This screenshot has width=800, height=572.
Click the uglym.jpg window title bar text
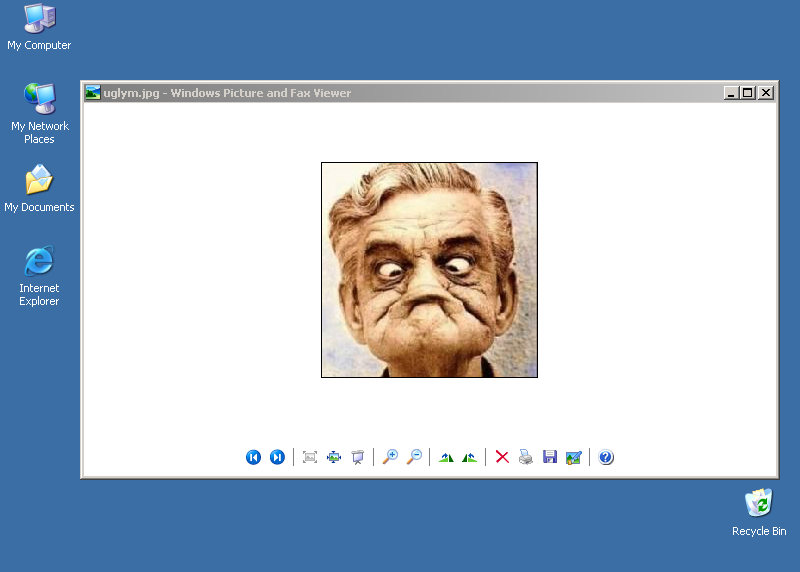227,93
